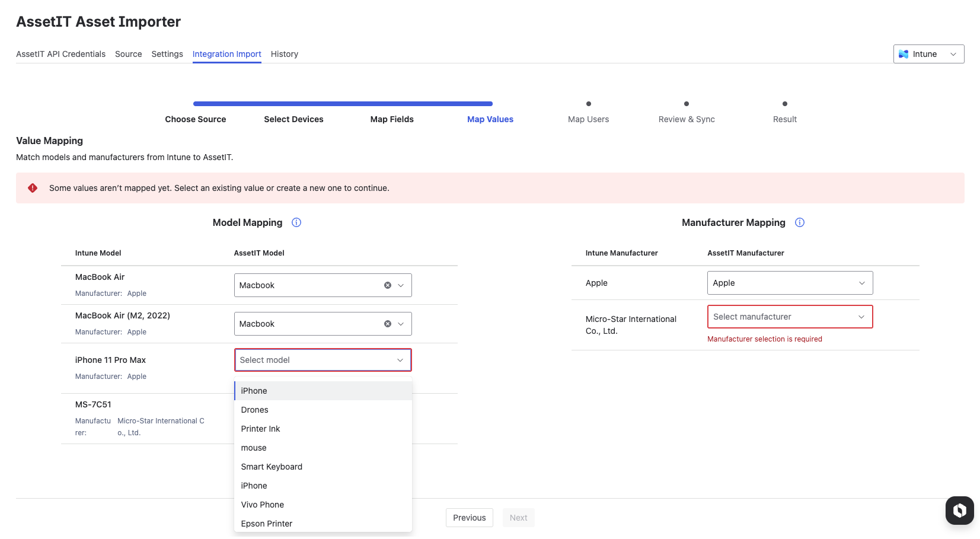980x539 pixels.
Task: Clear the MacBook Air model selection
Action: [388, 285]
